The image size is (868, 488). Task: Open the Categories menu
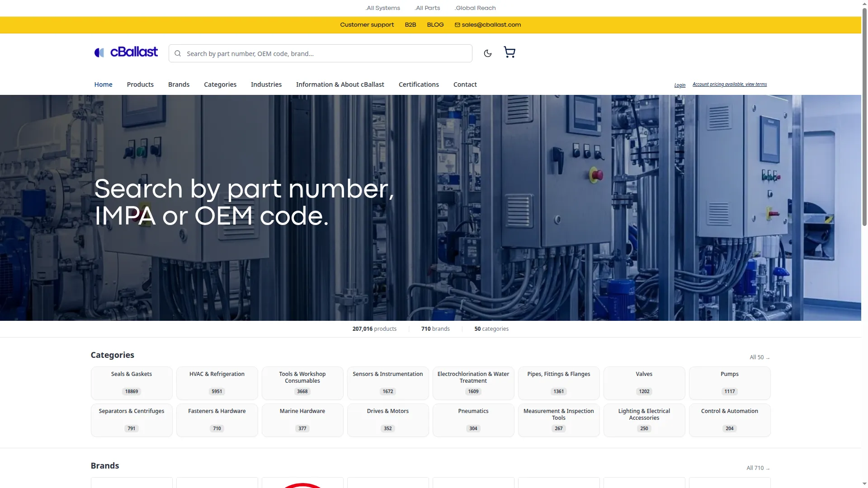click(x=220, y=84)
